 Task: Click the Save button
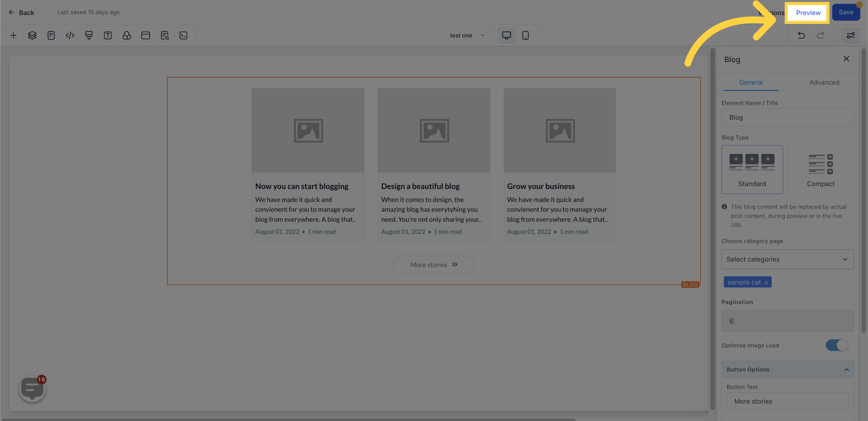846,12
